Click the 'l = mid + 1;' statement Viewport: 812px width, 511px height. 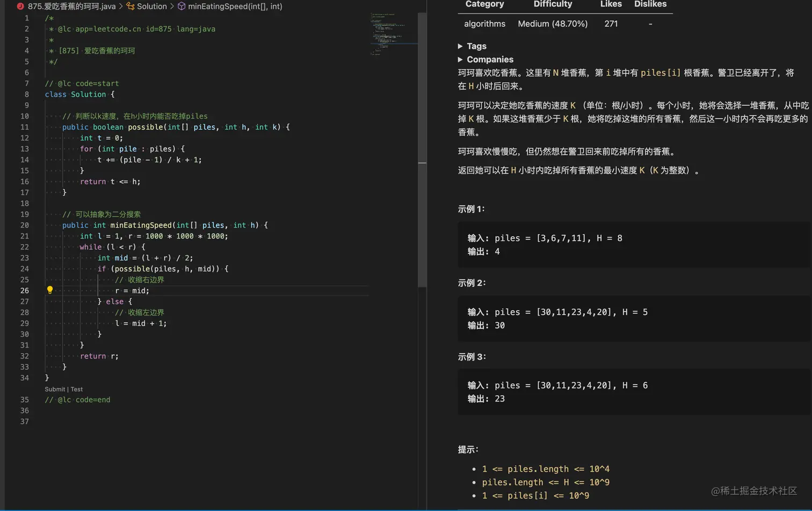[141, 323]
